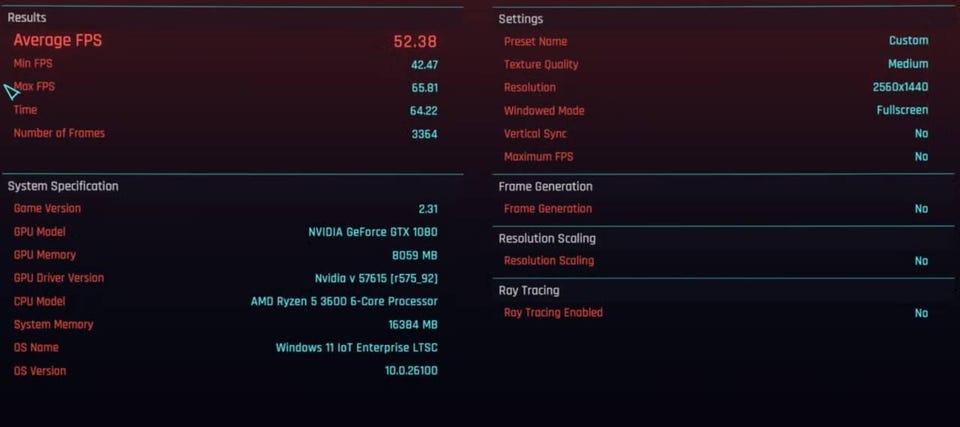Click the System Specification header
This screenshot has height=427, width=960.
coord(63,186)
